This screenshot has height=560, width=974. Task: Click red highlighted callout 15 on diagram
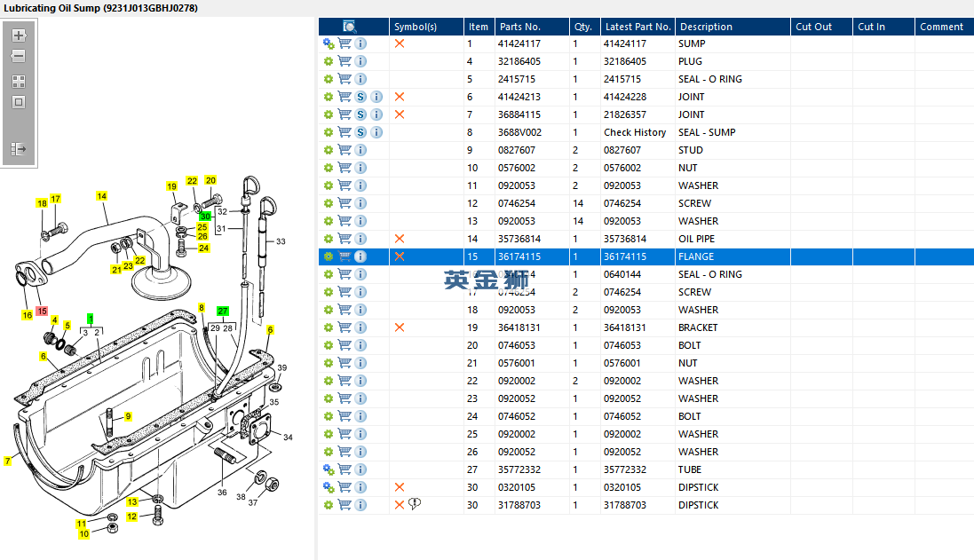[x=42, y=312]
